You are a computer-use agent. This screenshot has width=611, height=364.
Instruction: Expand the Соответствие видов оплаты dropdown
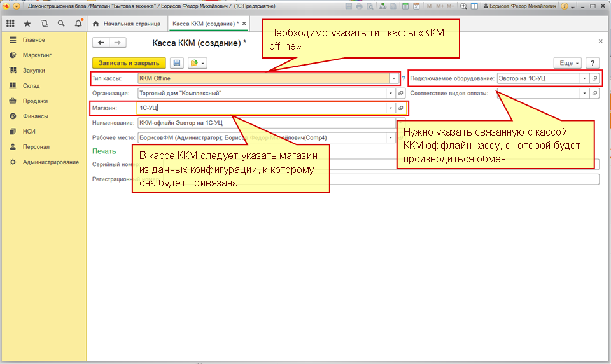[584, 93]
